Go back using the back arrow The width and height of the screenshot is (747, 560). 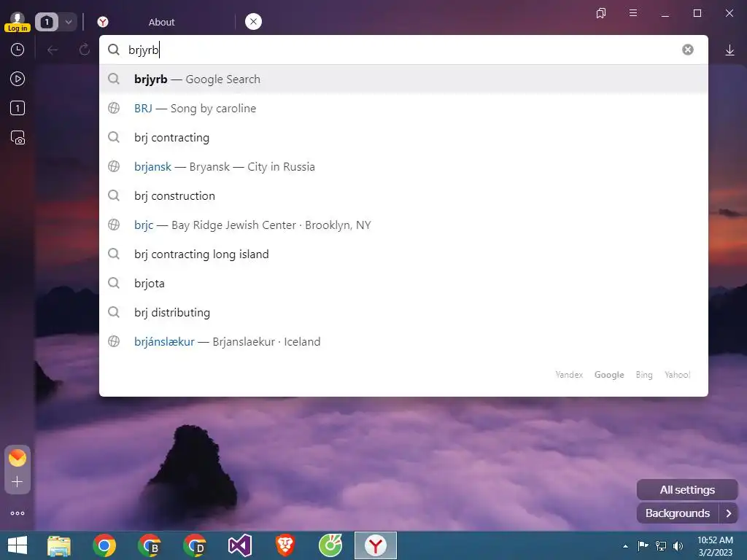(x=53, y=50)
